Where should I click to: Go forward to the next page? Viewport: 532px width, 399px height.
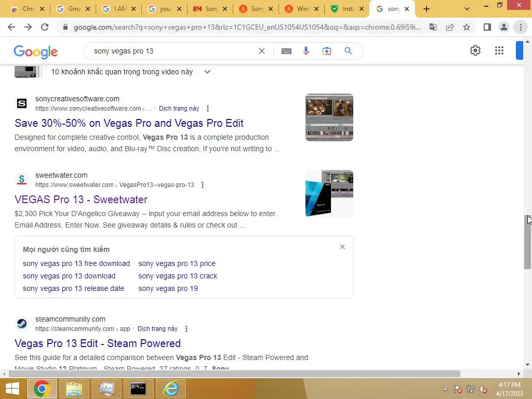(x=28, y=27)
